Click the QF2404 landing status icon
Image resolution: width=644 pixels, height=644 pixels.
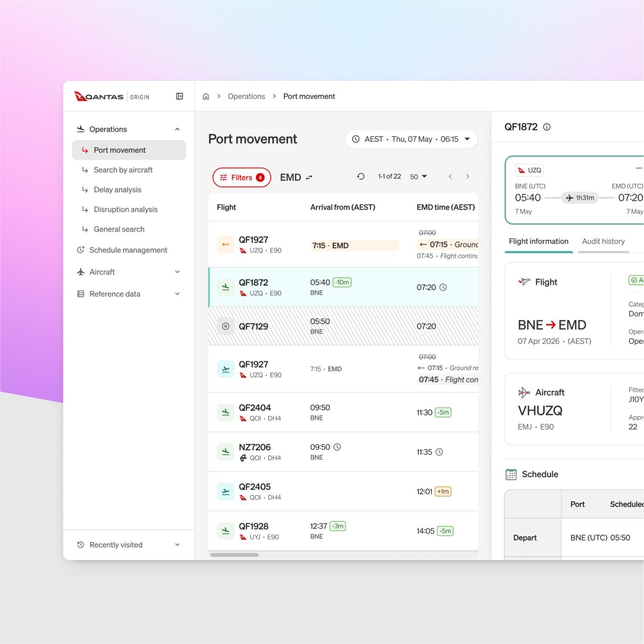pos(226,412)
